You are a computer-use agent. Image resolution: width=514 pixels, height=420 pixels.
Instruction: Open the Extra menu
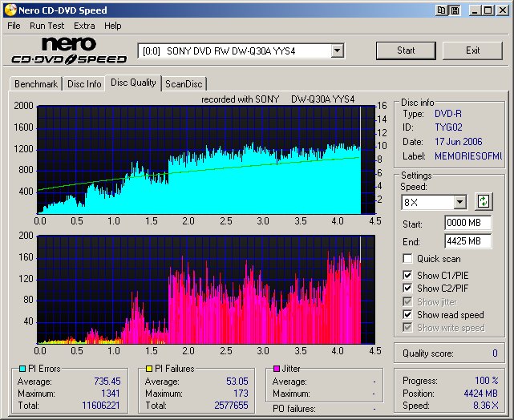(84, 26)
